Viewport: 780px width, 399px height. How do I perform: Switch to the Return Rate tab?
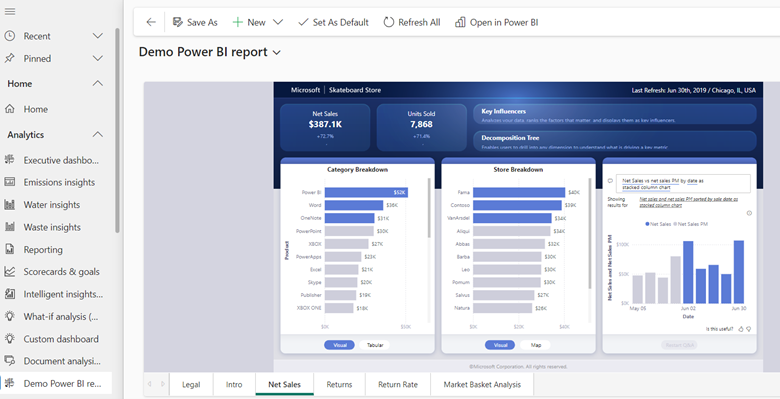[x=398, y=385]
